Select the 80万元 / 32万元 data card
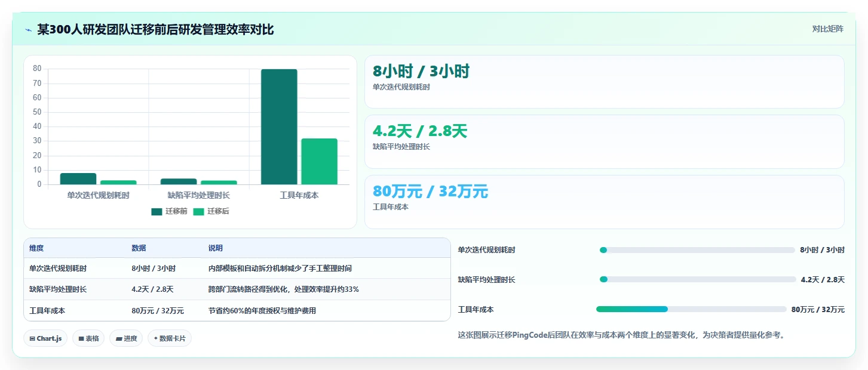Screen dimensions: 868x370 pyautogui.click(x=605, y=202)
